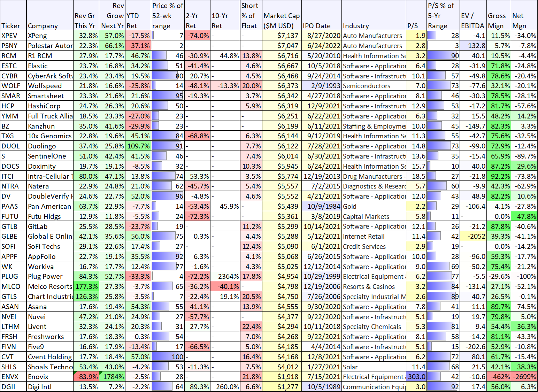This screenshot has width=538, height=392.
Task: Click Wolfspeed company name
Action: [x=50, y=86]
